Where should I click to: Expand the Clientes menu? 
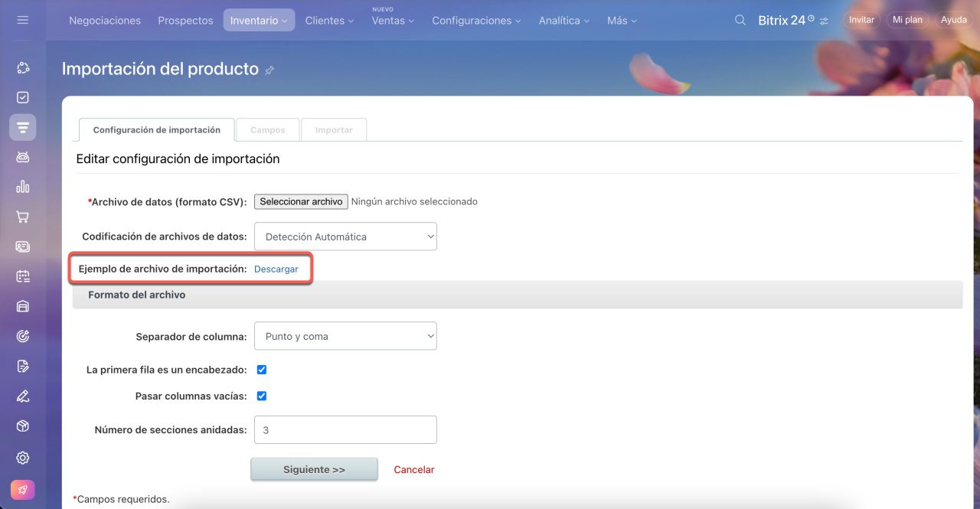(329, 21)
